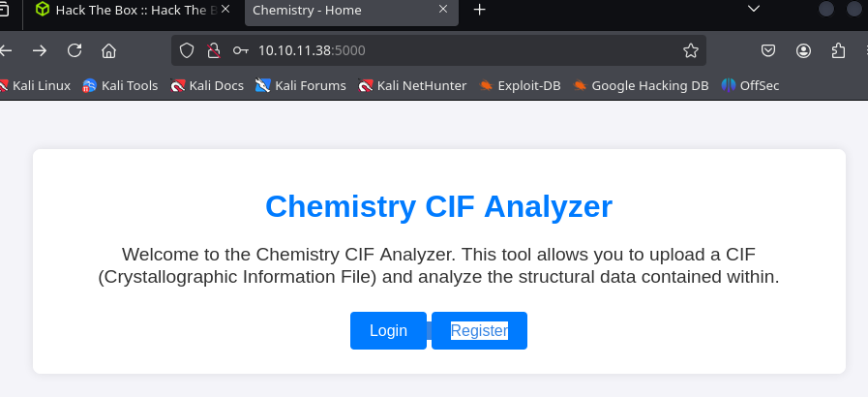Image resolution: width=868 pixels, height=397 pixels.
Task: Go to the browser home page icon
Action: (108, 51)
